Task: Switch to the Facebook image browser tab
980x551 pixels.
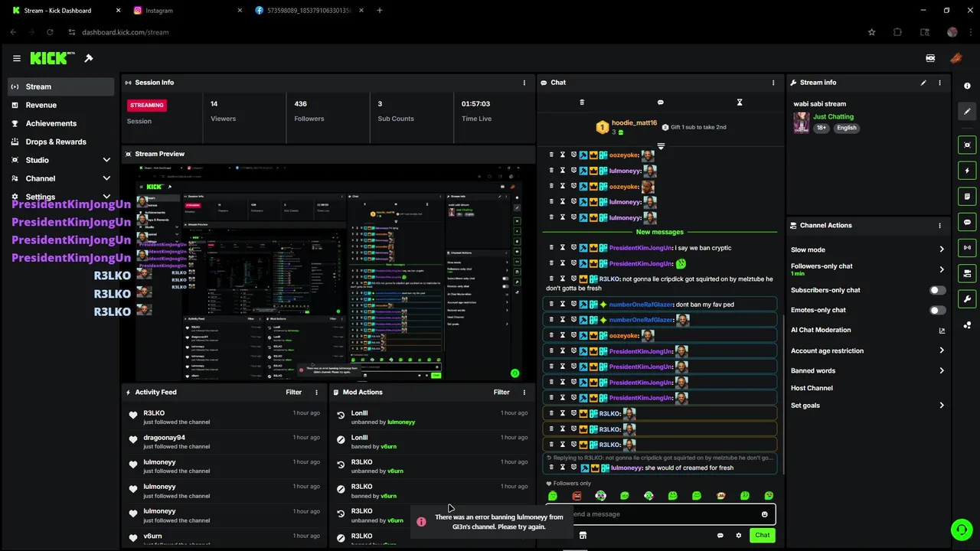Action: [309, 11]
